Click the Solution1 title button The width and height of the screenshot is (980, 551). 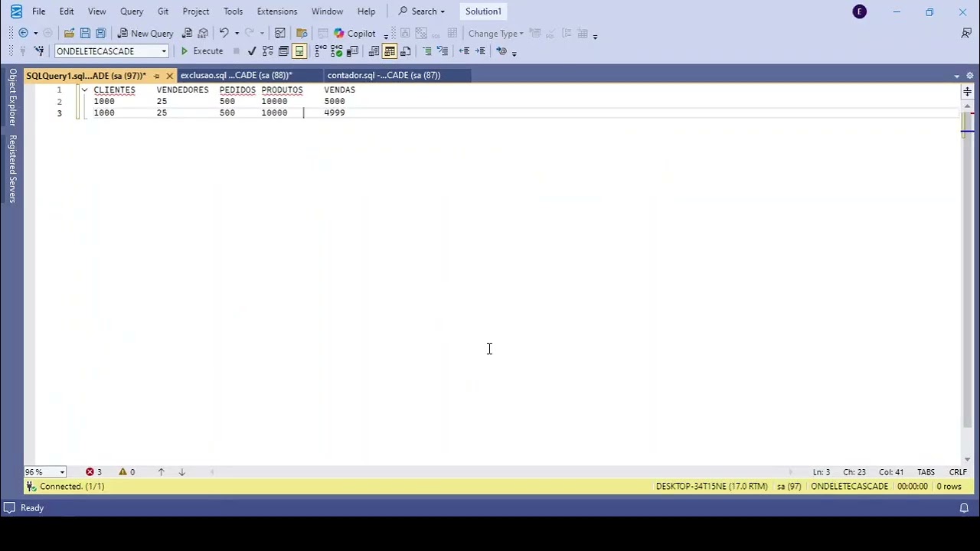483,11
